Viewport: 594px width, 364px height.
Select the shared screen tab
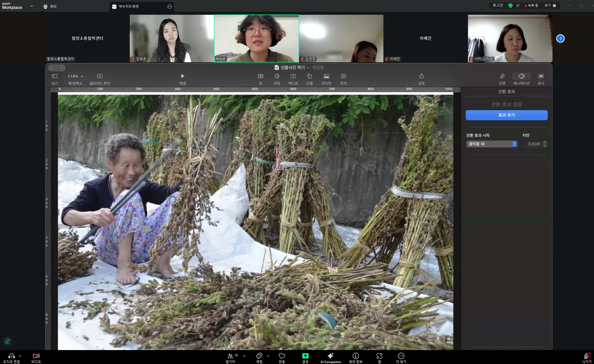click(x=129, y=6)
